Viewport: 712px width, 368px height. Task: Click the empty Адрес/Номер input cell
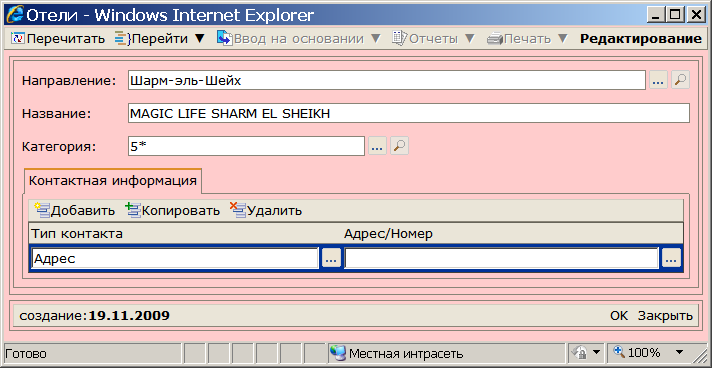pyautogui.click(x=501, y=259)
